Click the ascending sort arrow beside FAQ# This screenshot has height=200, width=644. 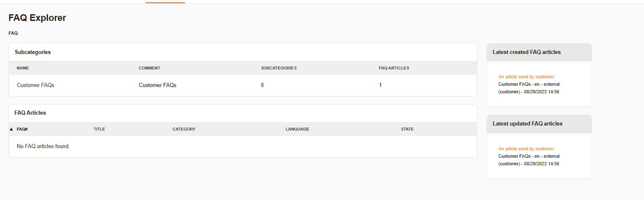coord(11,129)
